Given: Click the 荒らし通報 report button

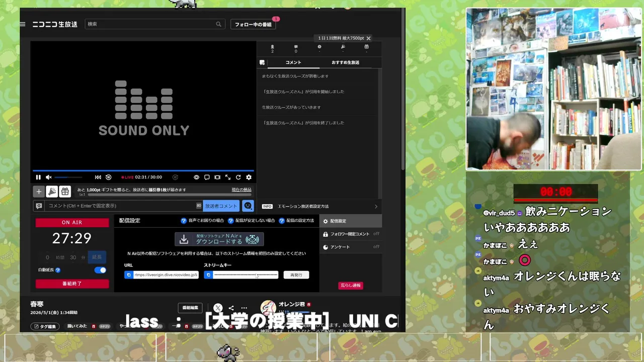Looking at the screenshot, I should 350,286.
